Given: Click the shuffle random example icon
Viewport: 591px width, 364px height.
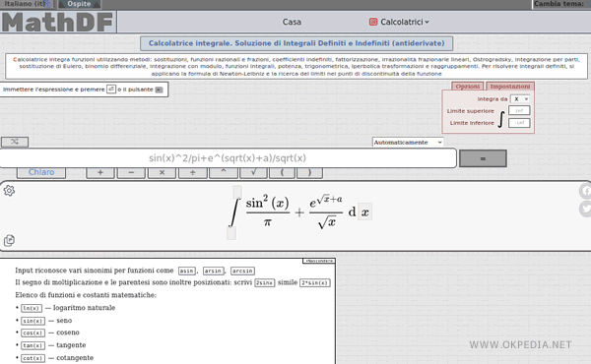Looking at the screenshot, I should (15, 142).
